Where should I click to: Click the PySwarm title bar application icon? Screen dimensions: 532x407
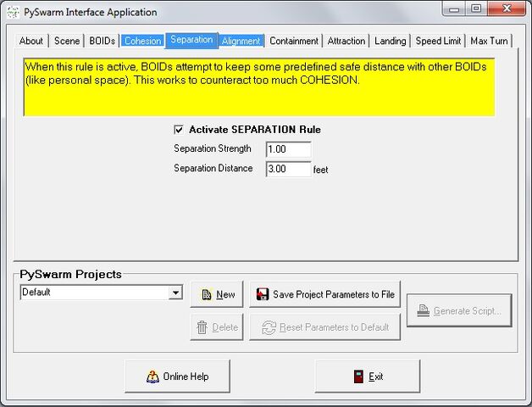tap(13, 12)
